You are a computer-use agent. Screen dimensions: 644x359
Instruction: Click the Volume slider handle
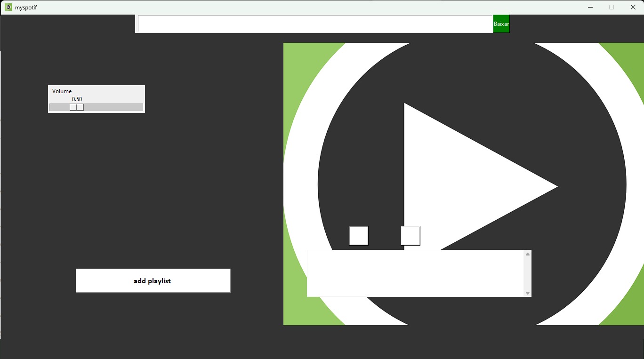coord(77,107)
